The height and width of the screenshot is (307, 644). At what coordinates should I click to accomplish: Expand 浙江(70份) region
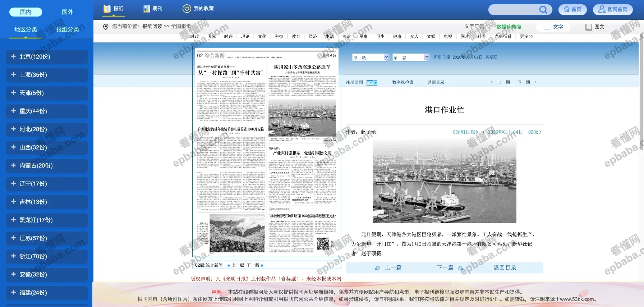[x=47, y=256]
